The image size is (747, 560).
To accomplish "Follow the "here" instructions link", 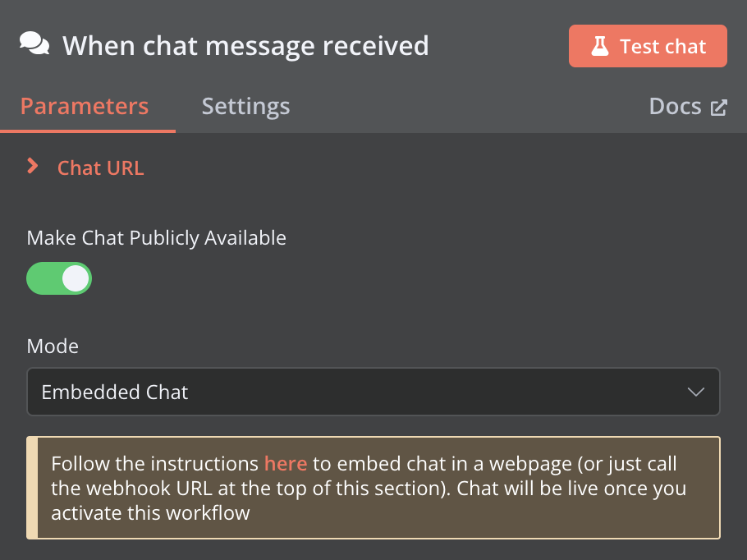I will [x=286, y=463].
